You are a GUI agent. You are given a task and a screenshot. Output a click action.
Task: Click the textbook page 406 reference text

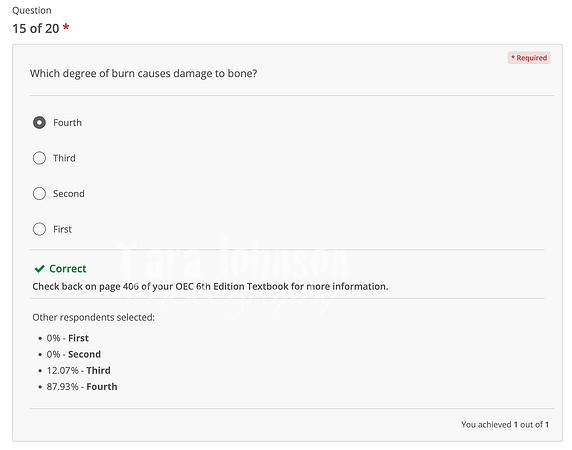pyautogui.click(x=210, y=287)
